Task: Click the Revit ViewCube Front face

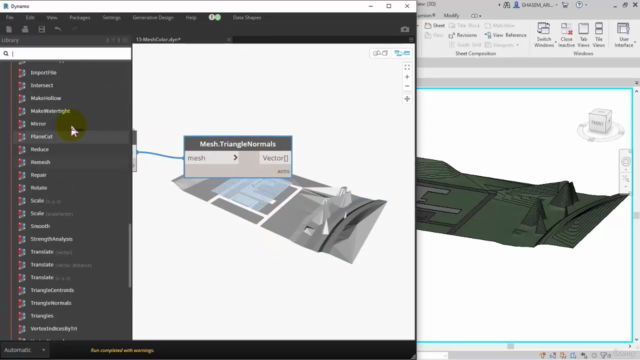Action: [598, 123]
